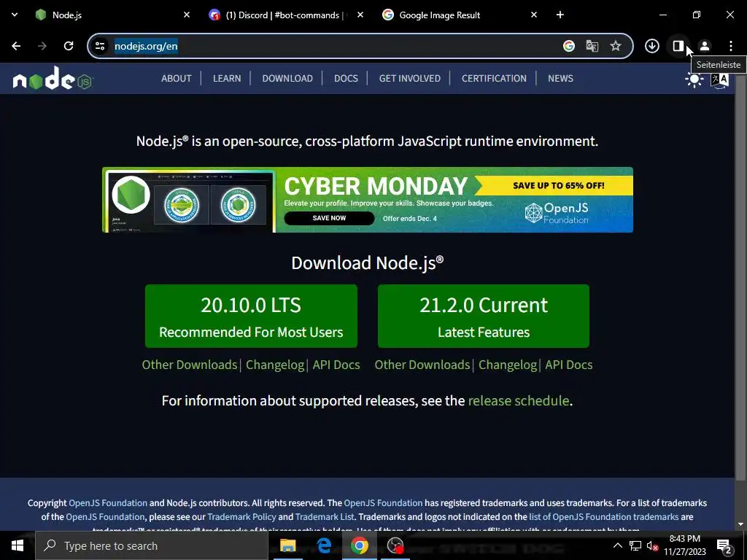747x560 pixels.
Task: Open File Explorer from the taskbar
Action: (x=287, y=545)
